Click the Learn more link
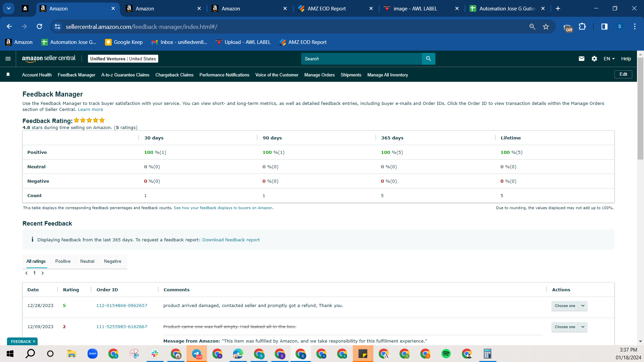 (x=91, y=110)
